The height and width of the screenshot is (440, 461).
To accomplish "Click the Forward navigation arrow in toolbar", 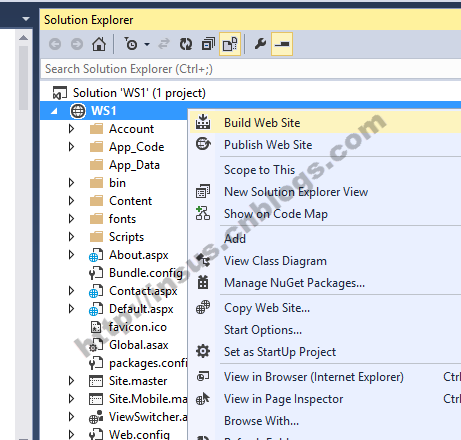I will click(77, 44).
